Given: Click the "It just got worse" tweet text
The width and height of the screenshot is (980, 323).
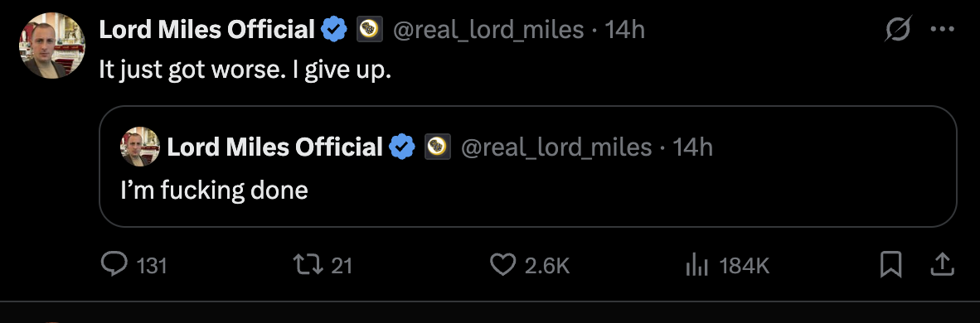Looking at the screenshot, I should pyautogui.click(x=245, y=70).
